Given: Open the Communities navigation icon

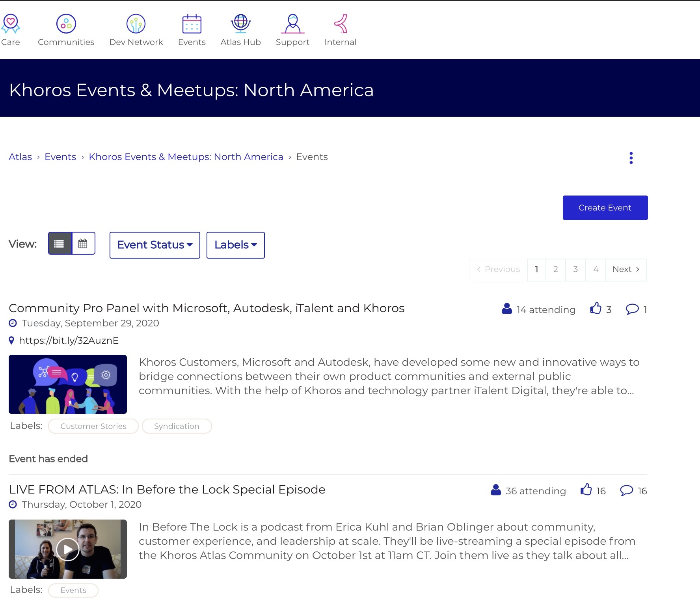Looking at the screenshot, I should pos(66,24).
